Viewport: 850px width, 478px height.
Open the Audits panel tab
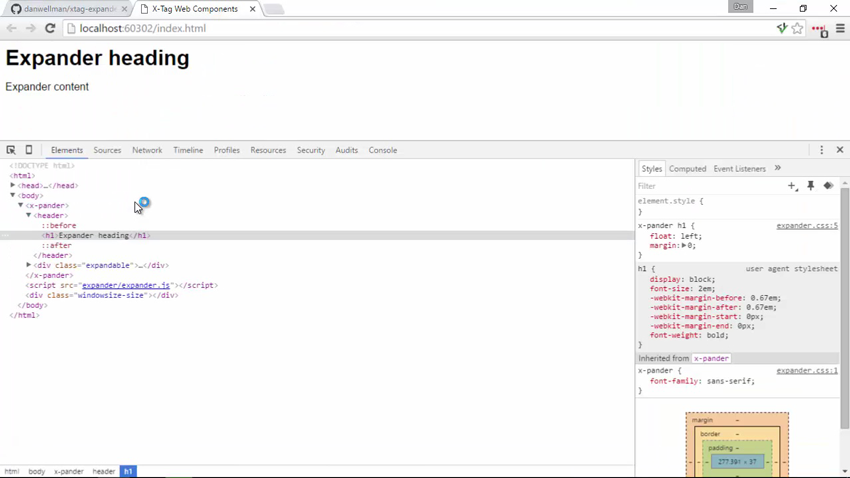(346, 150)
